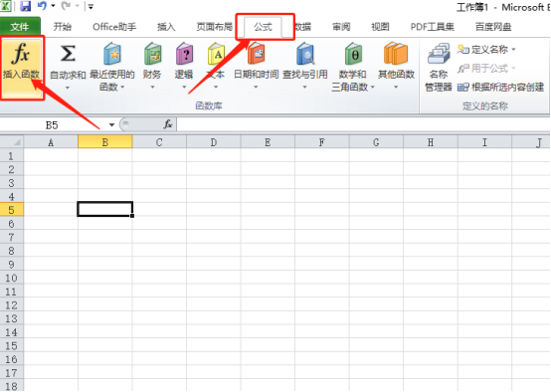The width and height of the screenshot is (551, 392).
Task: Switch to 百度网盘 tab
Action: [x=493, y=27]
